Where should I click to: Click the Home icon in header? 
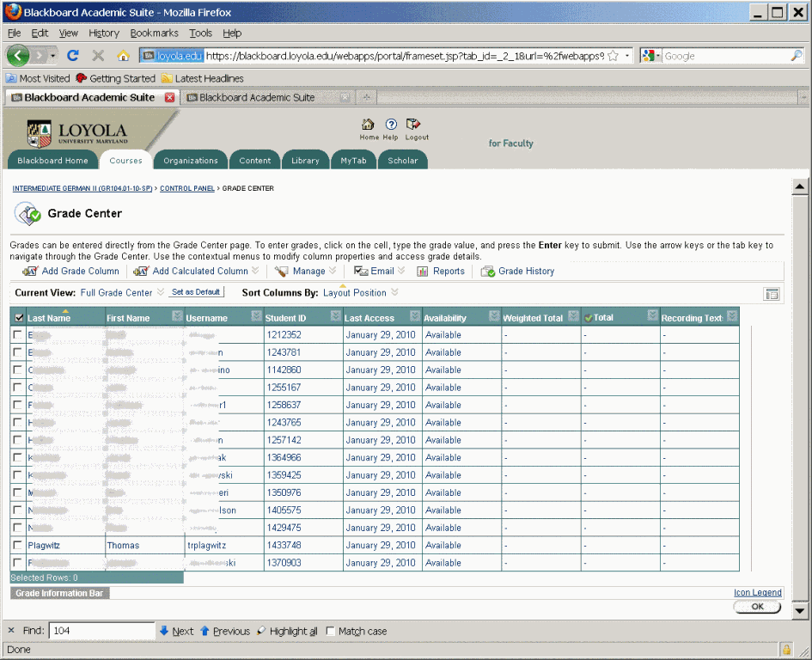(369, 125)
